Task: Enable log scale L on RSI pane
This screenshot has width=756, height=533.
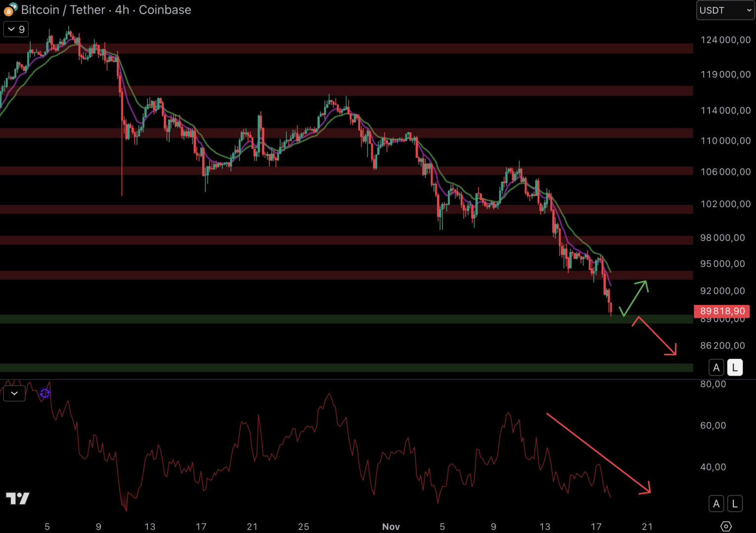Action: pos(735,503)
